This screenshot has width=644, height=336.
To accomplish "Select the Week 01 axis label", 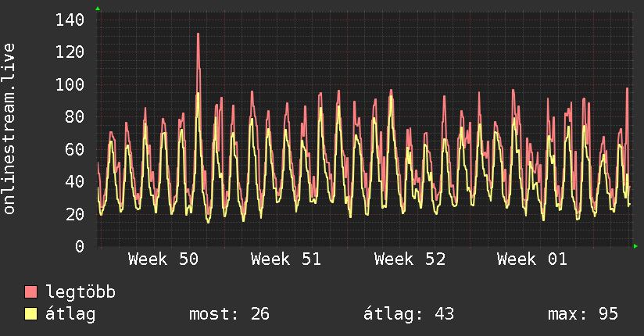I will click(532, 259).
